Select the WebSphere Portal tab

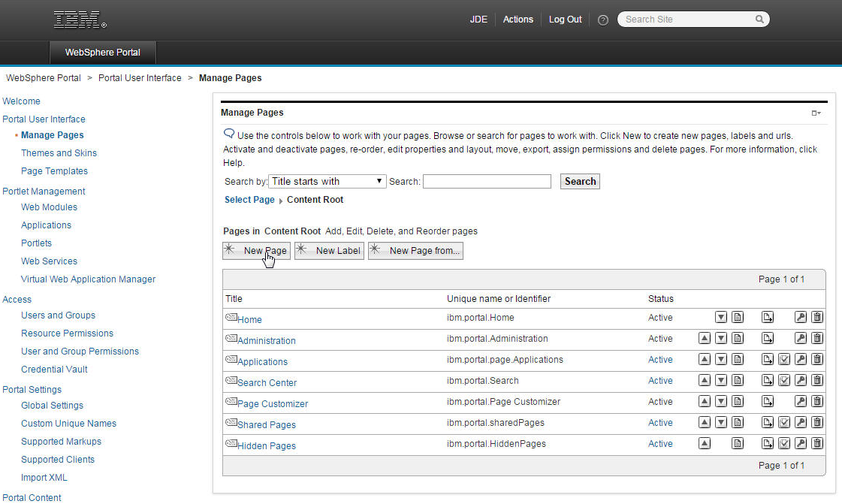103,53
